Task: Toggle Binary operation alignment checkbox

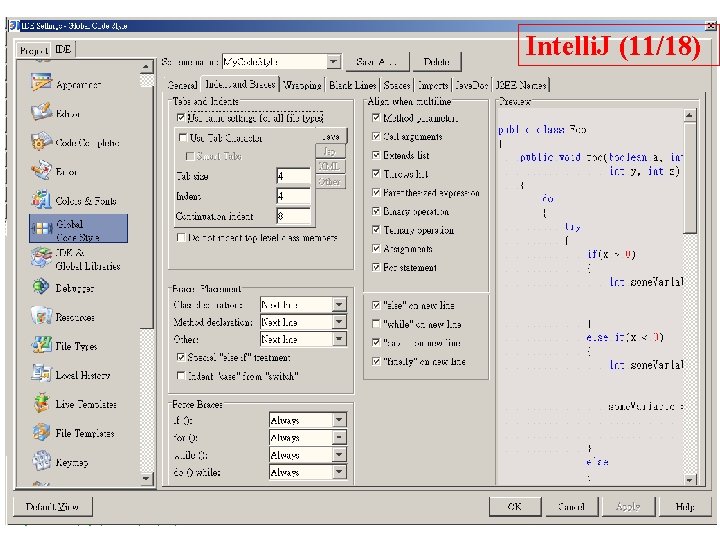Action: click(x=376, y=211)
